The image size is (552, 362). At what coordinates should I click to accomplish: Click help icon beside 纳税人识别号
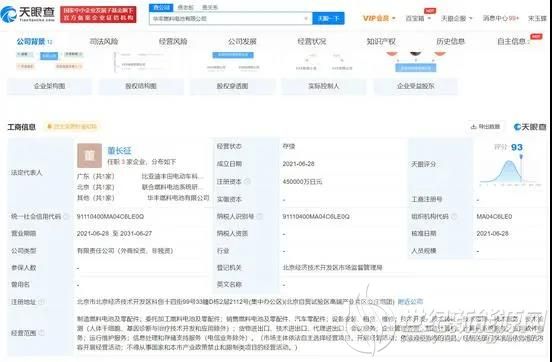(259, 217)
